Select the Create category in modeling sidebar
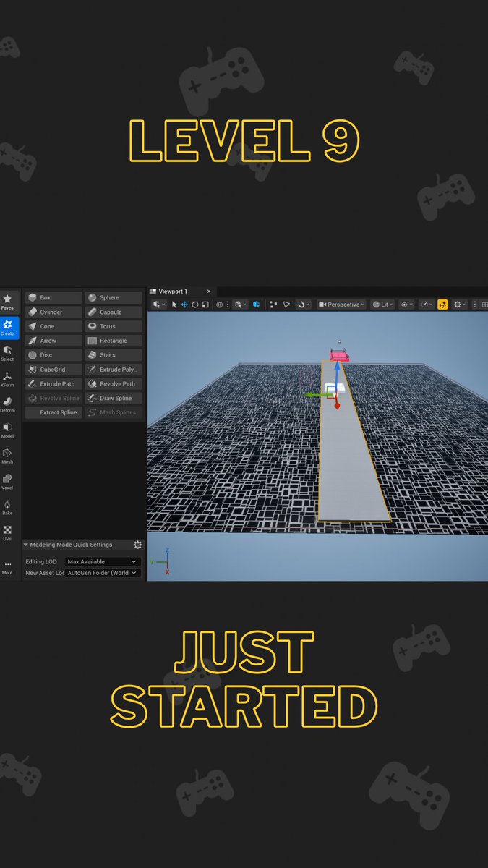 coord(7,328)
